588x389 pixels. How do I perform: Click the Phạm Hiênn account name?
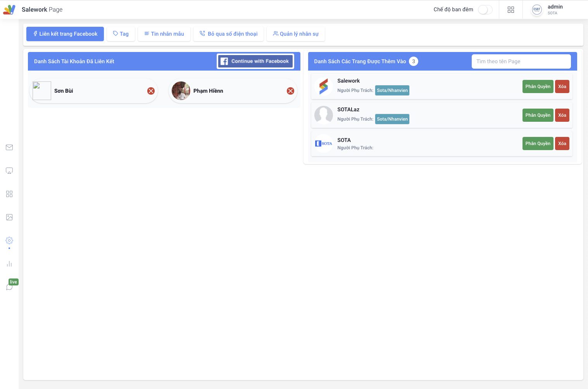coord(208,91)
